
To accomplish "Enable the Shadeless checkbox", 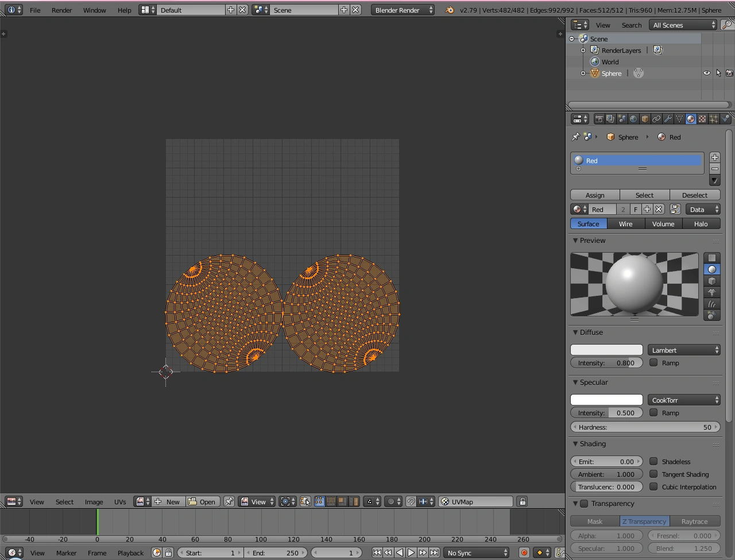I will tap(653, 461).
